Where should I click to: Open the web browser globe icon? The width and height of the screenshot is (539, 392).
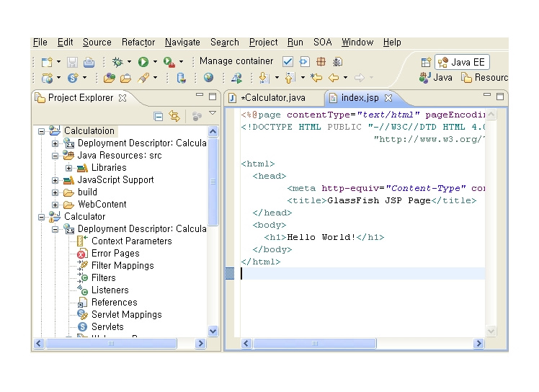click(x=208, y=78)
